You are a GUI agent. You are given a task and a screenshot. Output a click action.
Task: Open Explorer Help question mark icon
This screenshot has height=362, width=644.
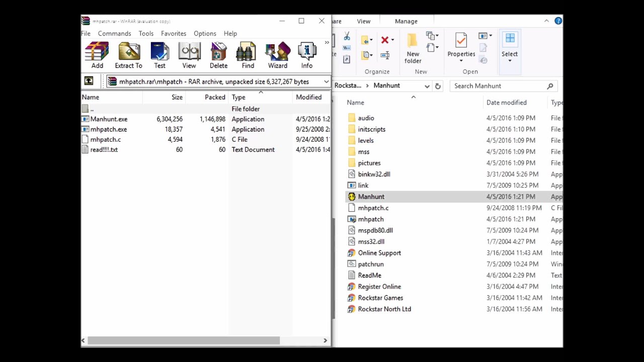click(558, 21)
